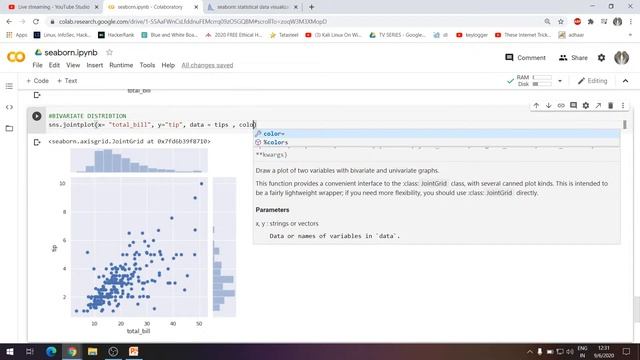This screenshot has height=360, width=640.
Task: Open the Help menu
Action: coord(168,65)
